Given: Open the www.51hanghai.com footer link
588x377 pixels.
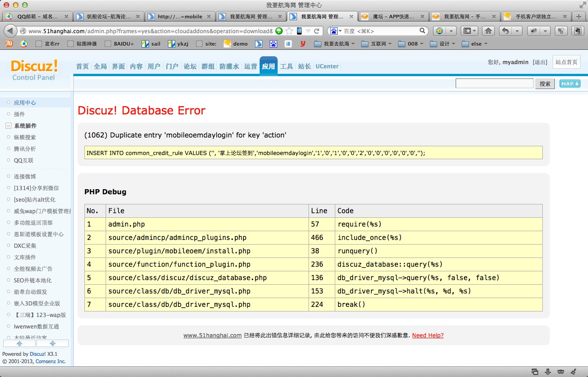Looking at the screenshot, I should click(x=213, y=335).
